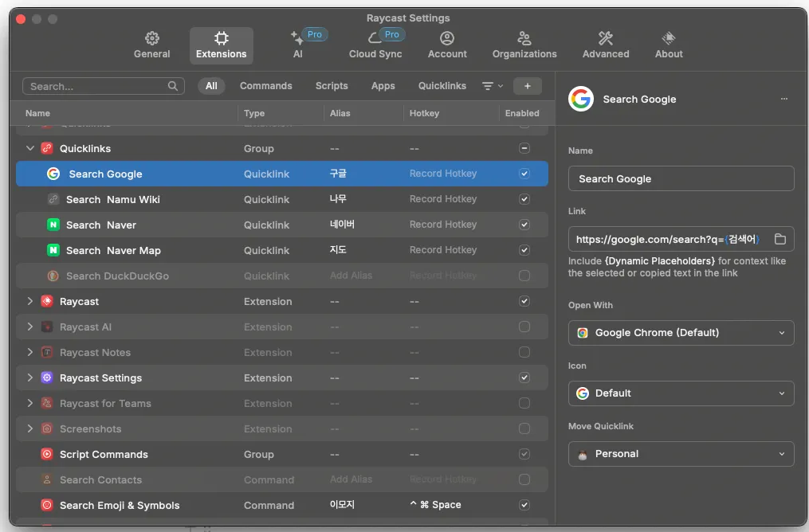Switch to the Quicklinks filter tab
Viewport: 809px width, 532px height.
point(442,86)
